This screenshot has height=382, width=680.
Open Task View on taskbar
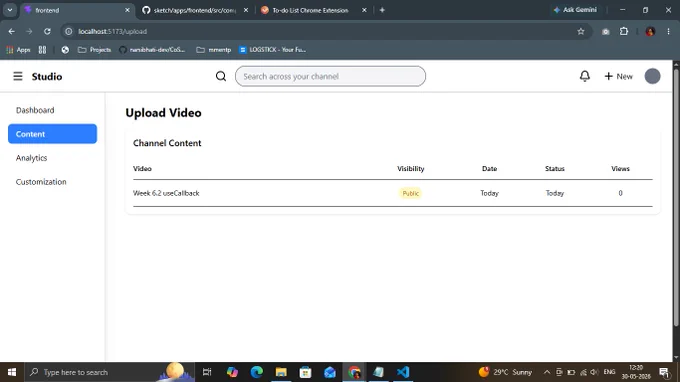(x=207, y=372)
